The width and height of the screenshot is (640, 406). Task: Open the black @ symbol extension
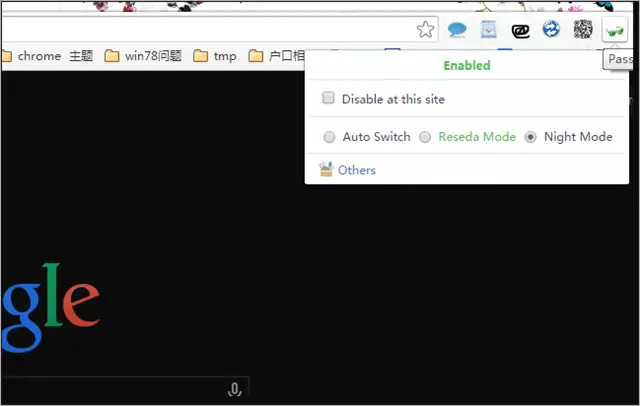point(520,31)
